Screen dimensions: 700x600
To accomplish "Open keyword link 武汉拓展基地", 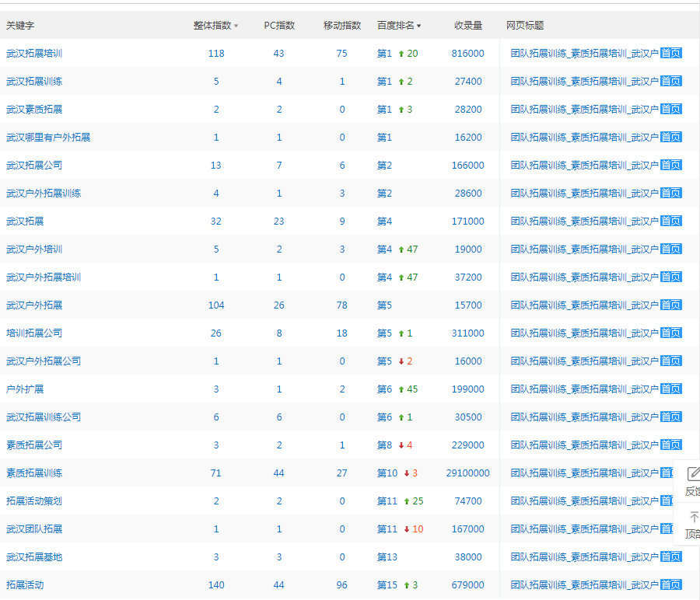I will pyautogui.click(x=34, y=557).
